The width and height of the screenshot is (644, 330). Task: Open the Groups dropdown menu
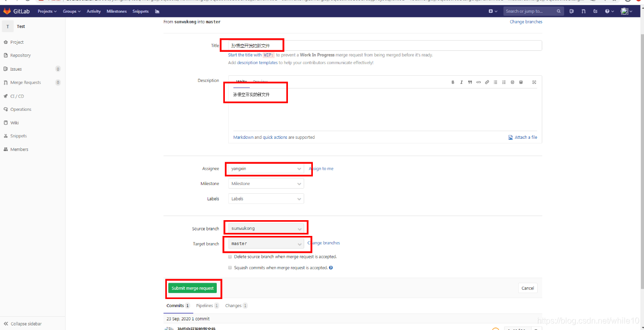[72, 11]
